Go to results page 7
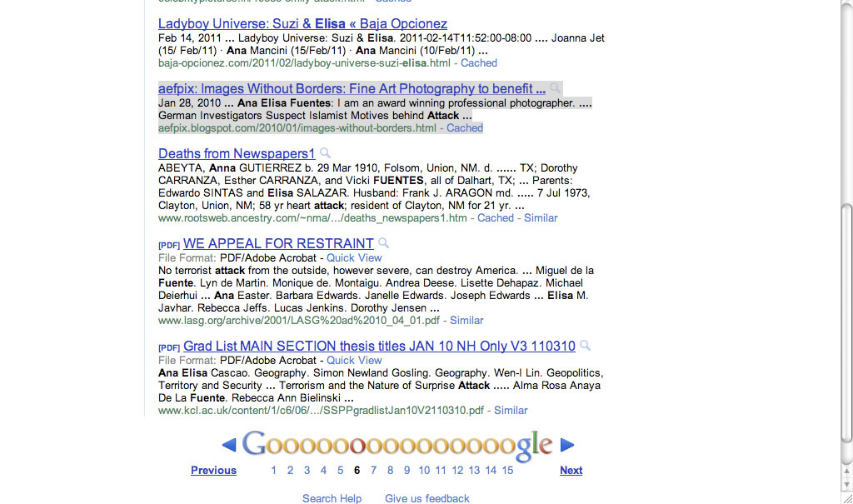The image size is (853, 504). pos(373,471)
